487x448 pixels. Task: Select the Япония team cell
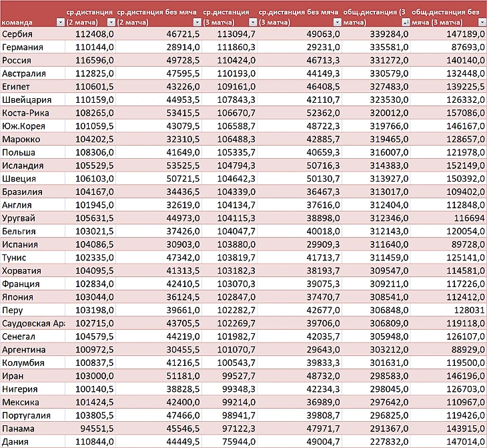[x=32, y=297]
